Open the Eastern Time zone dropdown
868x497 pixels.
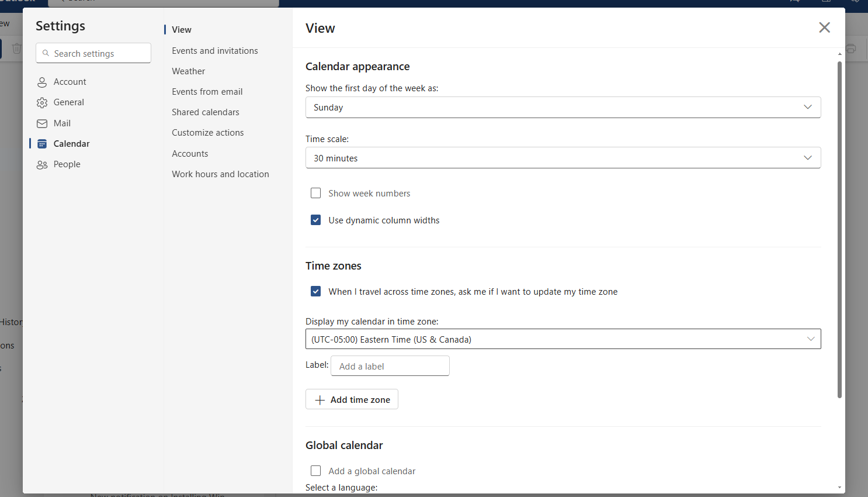coord(563,339)
